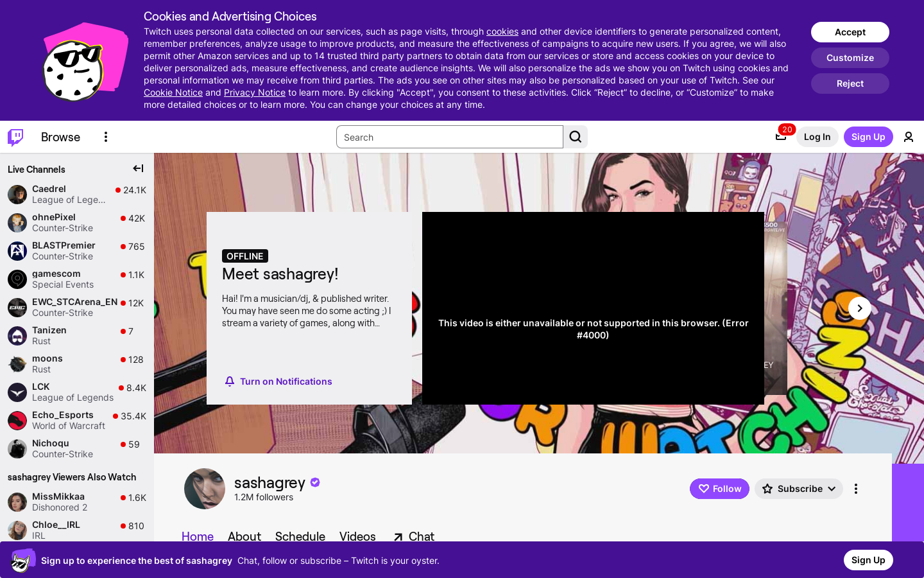Open the Videos tab
The width and height of the screenshot is (924, 578).
[x=357, y=536]
